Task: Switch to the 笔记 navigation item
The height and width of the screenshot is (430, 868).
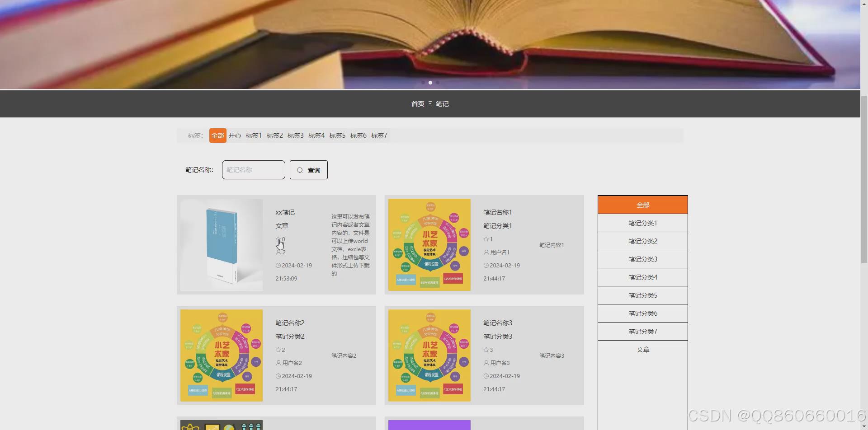Action: coord(442,103)
